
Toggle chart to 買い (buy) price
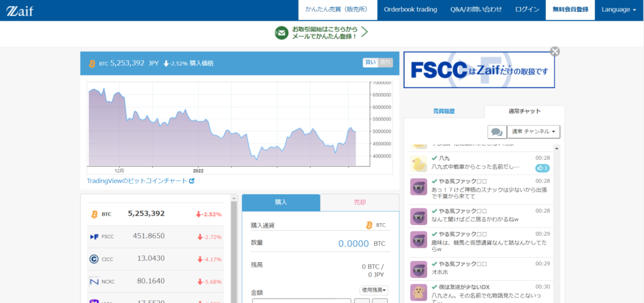tap(370, 63)
